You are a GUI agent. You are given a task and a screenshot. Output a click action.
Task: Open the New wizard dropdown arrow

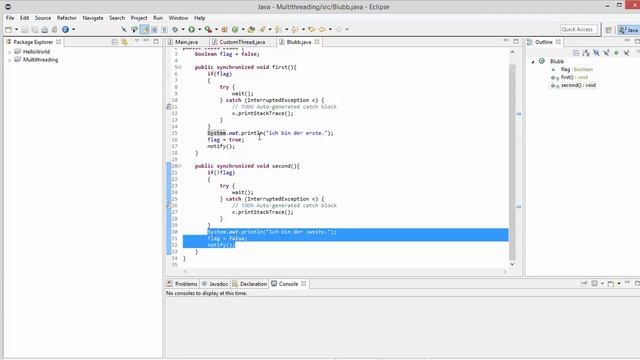pyautogui.click(x=16, y=29)
